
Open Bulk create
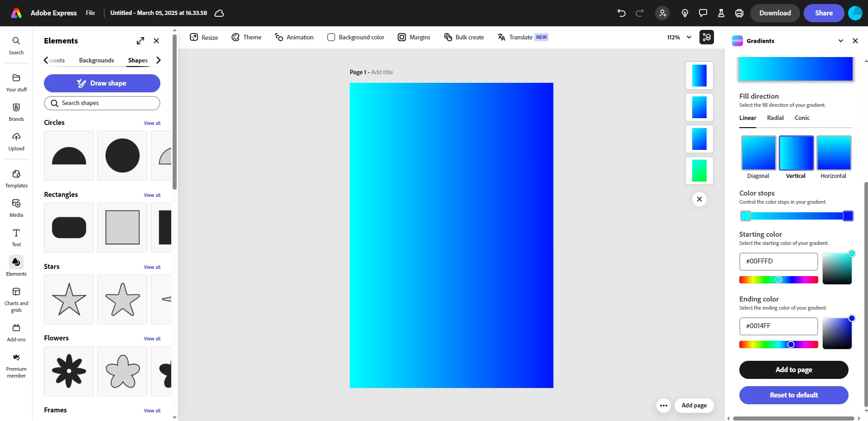click(x=464, y=37)
